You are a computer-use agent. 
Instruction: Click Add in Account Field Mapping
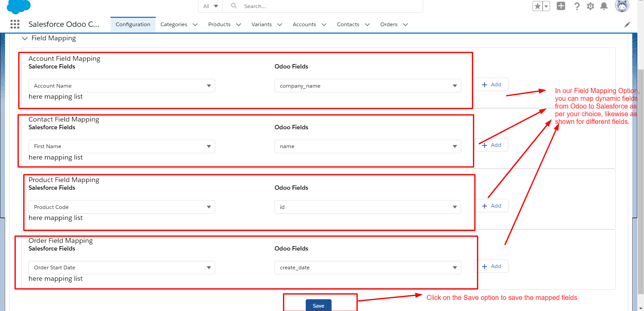click(491, 84)
